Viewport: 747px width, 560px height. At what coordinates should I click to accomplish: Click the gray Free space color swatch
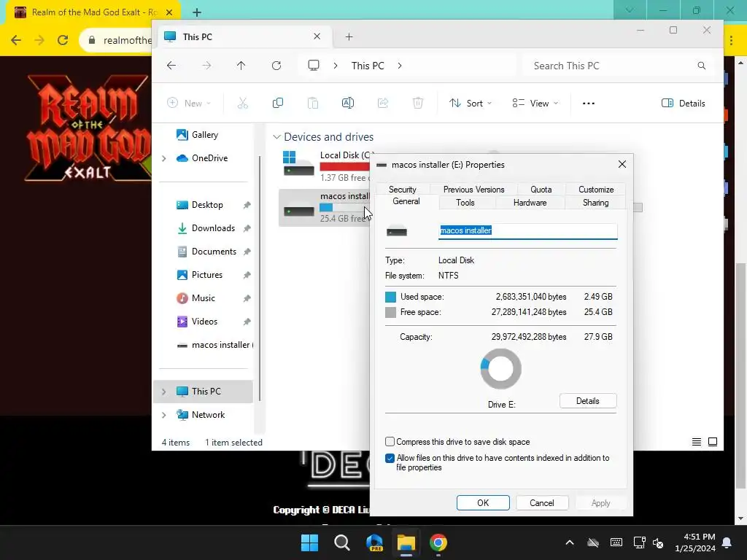(x=391, y=312)
